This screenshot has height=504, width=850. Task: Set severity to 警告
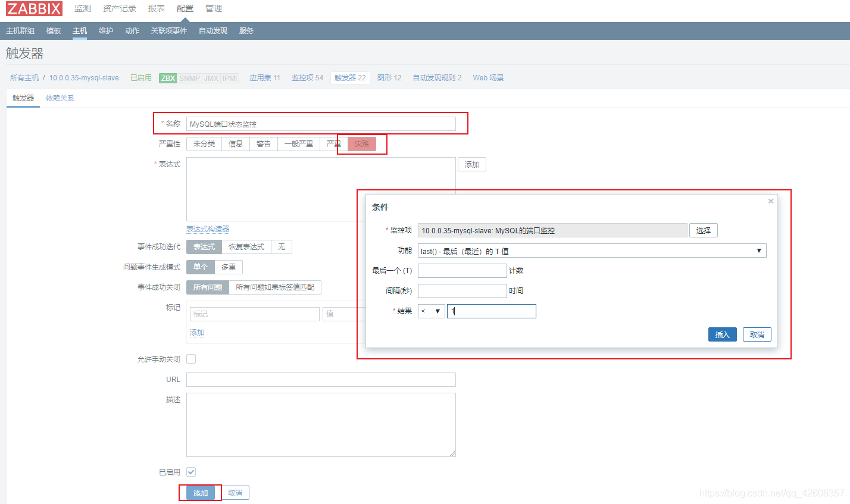[264, 144]
